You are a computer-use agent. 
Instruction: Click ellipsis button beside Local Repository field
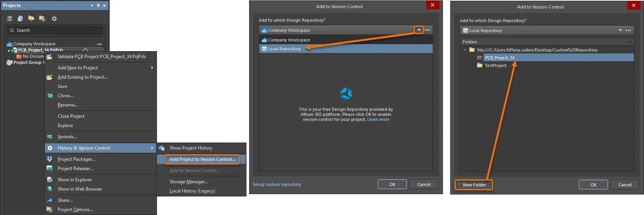point(628,30)
